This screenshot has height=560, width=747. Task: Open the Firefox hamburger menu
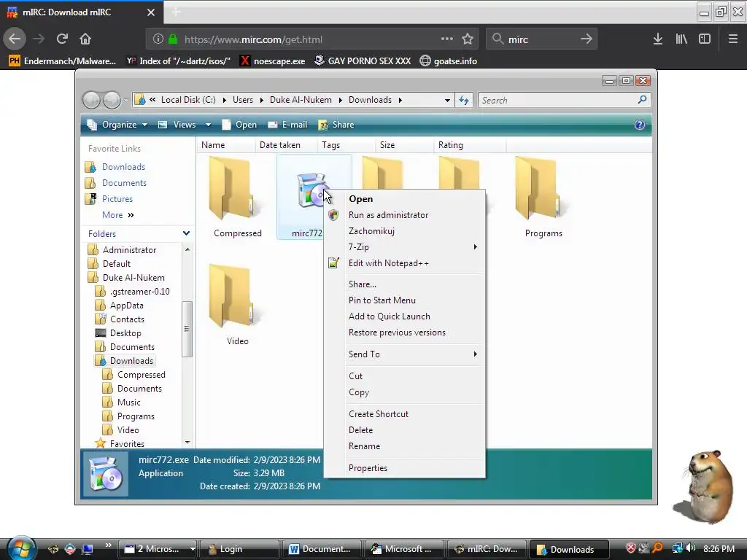coord(733,39)
